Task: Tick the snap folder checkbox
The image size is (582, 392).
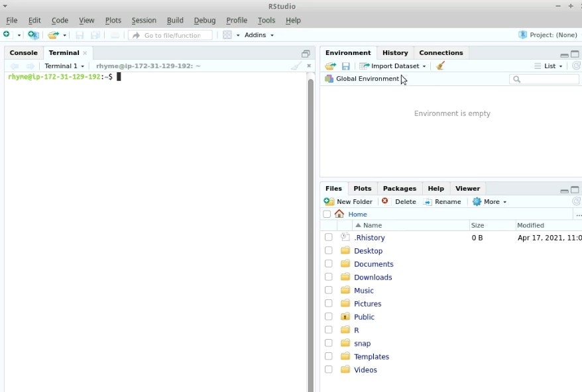Action: click(x=329, y=343)
